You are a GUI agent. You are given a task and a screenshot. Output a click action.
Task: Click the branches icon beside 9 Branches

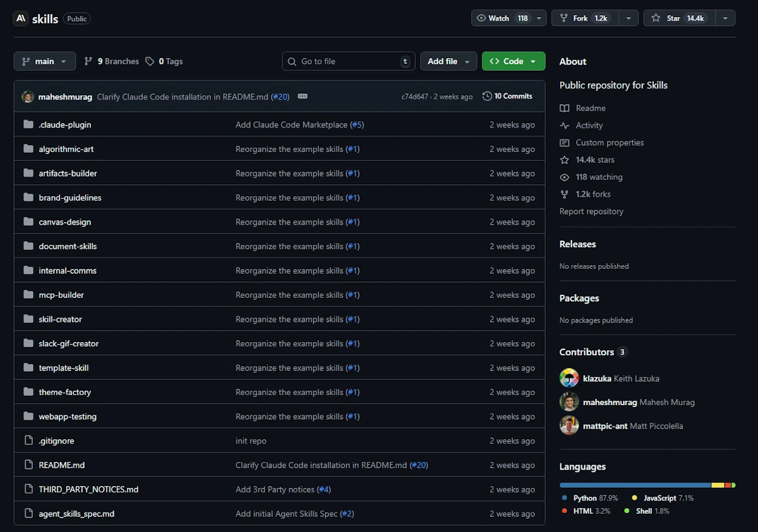(x=88, y=61)
